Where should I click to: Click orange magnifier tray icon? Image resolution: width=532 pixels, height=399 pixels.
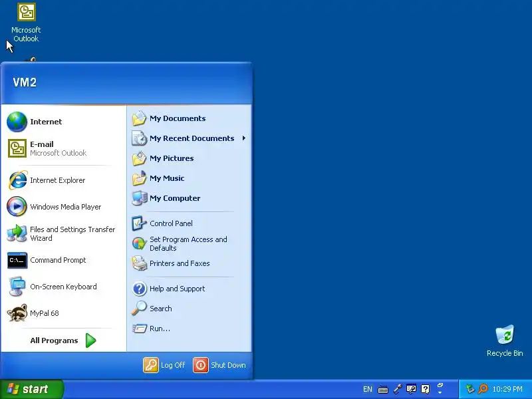pos(483,389)
